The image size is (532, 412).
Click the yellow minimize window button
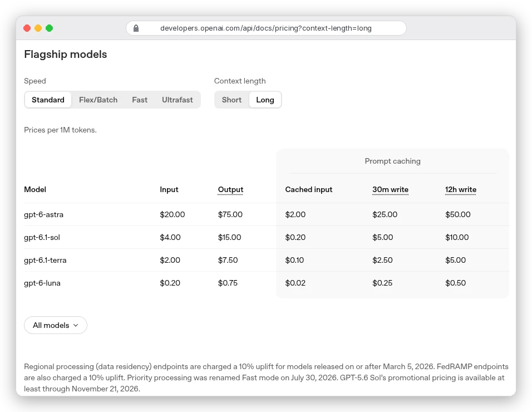pyautogui.click(x=38, y=28)
